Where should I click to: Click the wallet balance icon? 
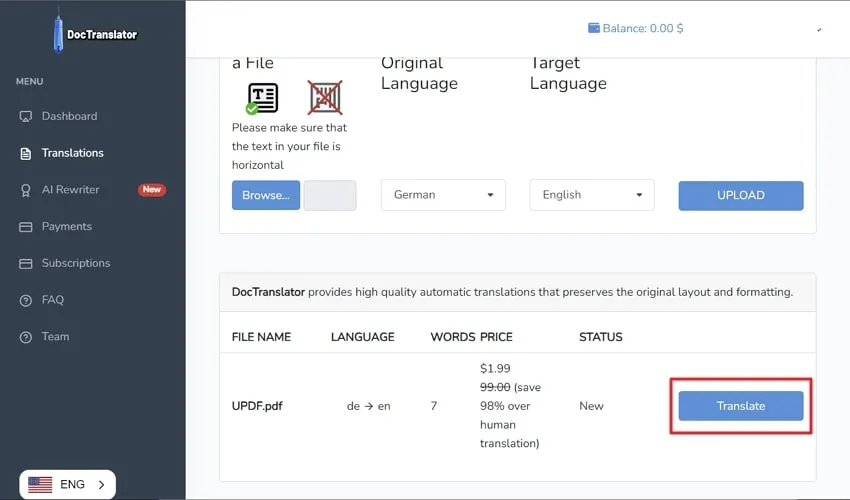pos(594,28)
